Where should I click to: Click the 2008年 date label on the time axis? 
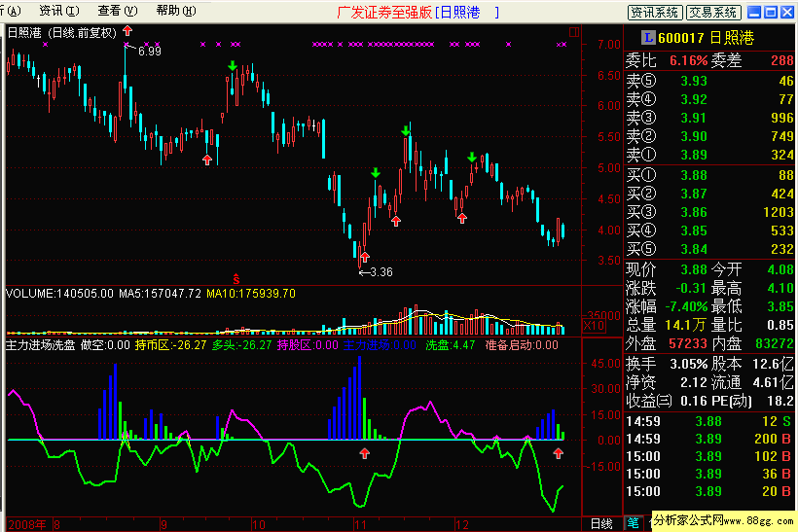(x=27, y=524)
